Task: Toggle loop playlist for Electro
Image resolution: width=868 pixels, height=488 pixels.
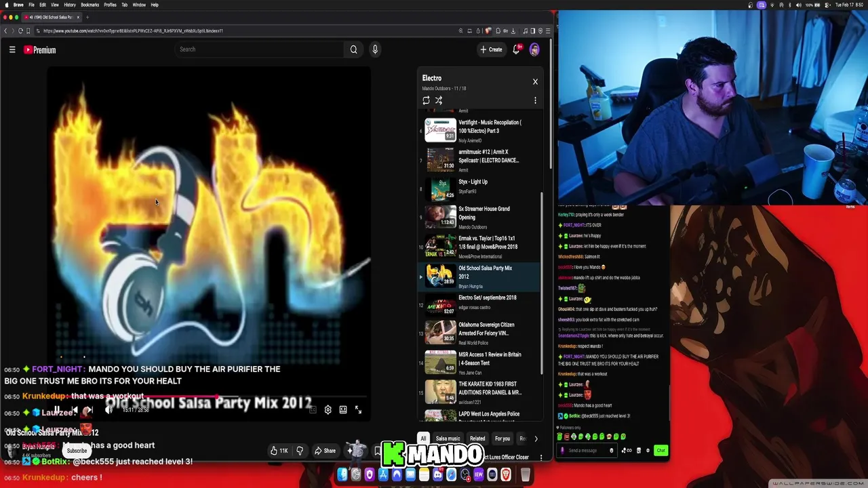Action: pos(426,100)
